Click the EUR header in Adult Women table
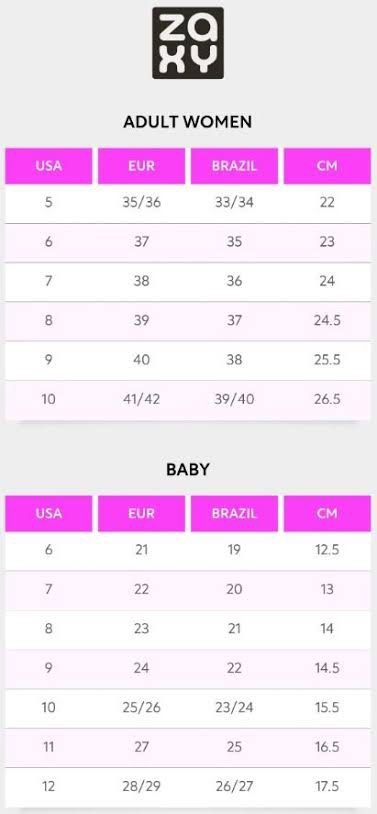 click(141, 166)
